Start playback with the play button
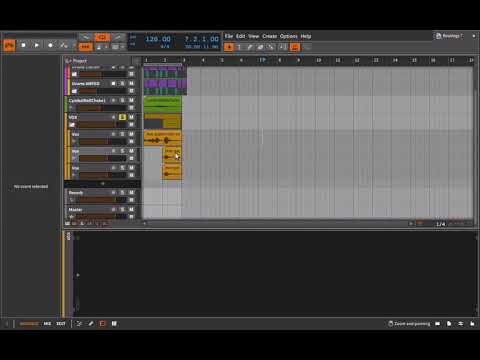 (x=36, y=45)
